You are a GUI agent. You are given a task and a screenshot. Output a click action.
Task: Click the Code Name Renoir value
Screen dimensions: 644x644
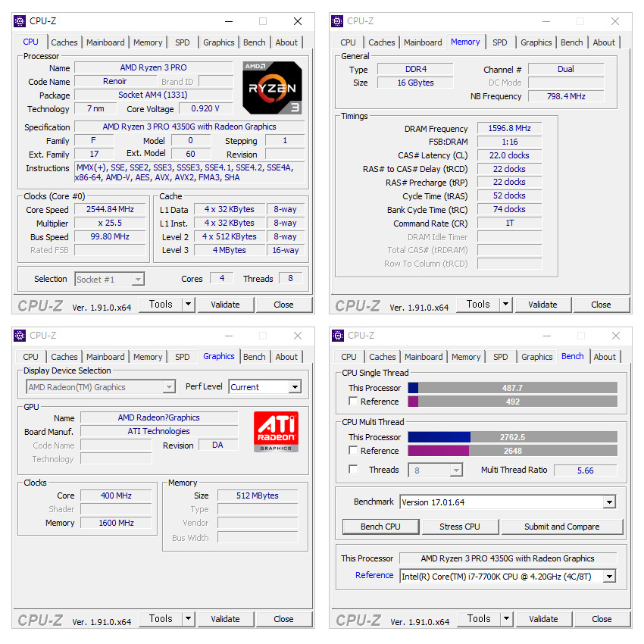click(114, 81)
